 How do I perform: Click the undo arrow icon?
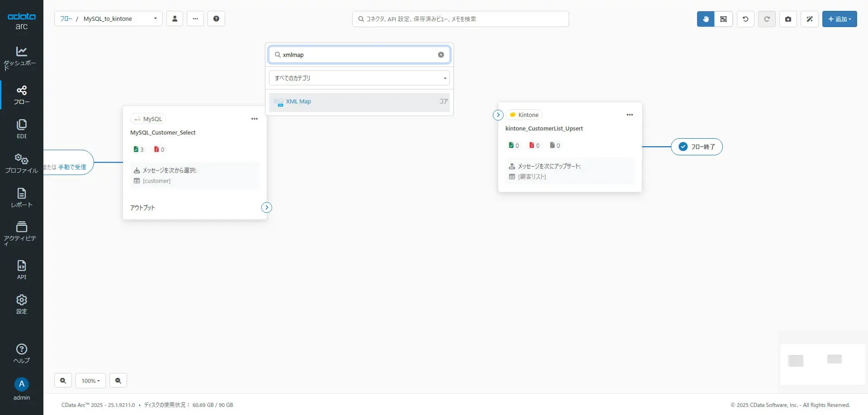coord(745,19)
